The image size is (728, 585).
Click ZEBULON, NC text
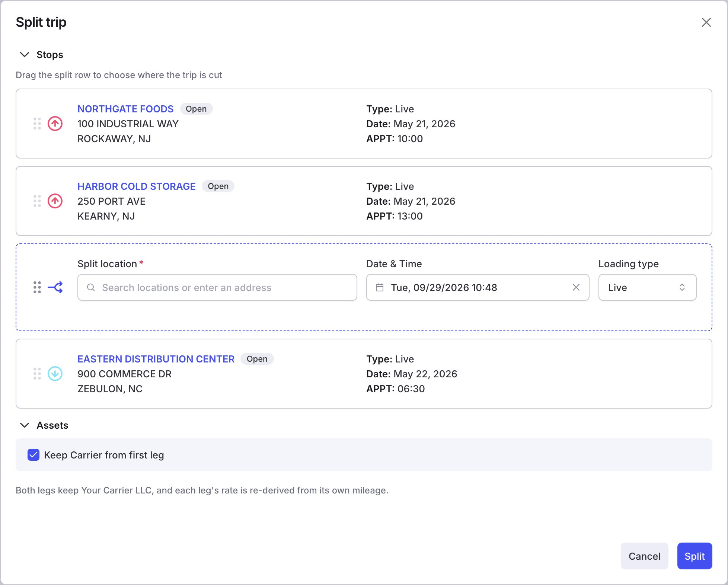[x=110, y=389]
